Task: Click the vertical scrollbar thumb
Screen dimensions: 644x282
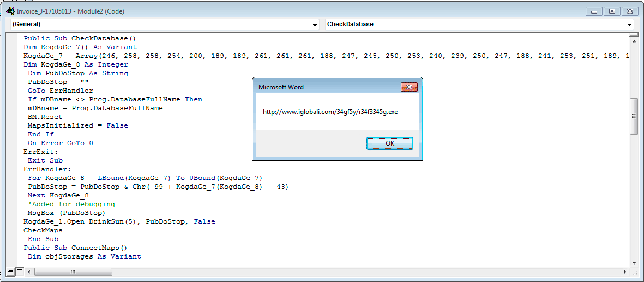Action: pos(634,116)
